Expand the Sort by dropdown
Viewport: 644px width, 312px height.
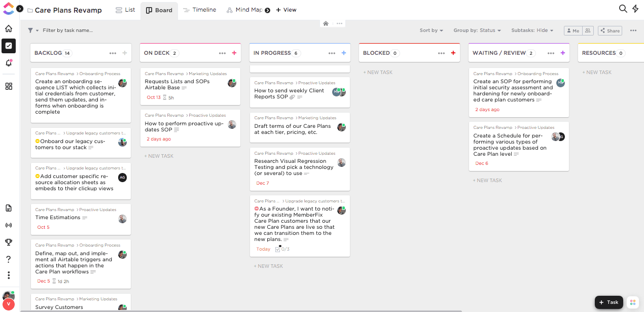click(431, 30)
